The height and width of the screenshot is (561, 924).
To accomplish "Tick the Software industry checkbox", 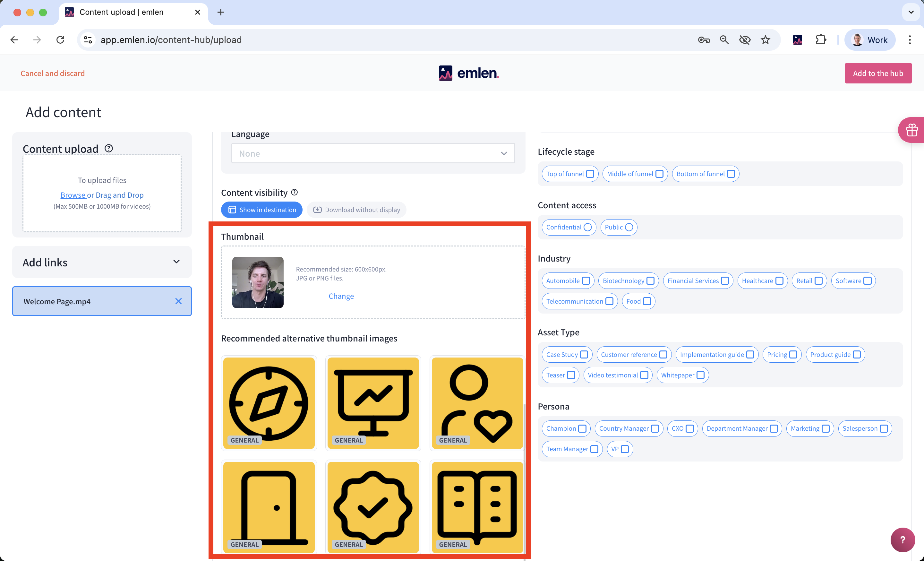I will coord(868,281).
